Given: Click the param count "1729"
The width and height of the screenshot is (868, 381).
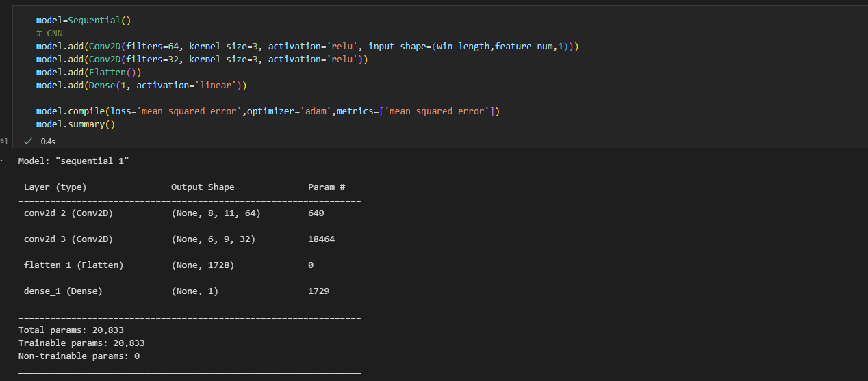Looking at the screenshot, I should [x=319, y=291].
